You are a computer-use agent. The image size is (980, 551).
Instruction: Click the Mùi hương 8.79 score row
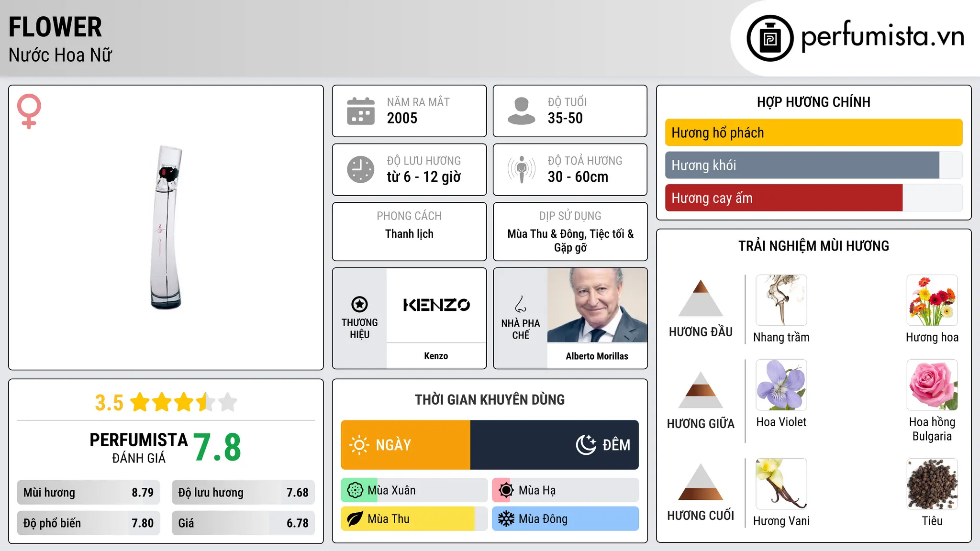point(89,493)
